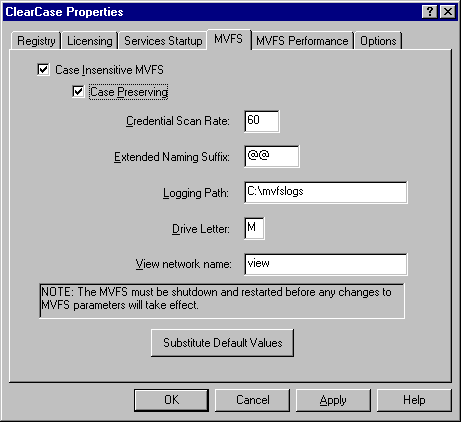
Task: Open the MVFS Performance tab
Action: (302, 41)
